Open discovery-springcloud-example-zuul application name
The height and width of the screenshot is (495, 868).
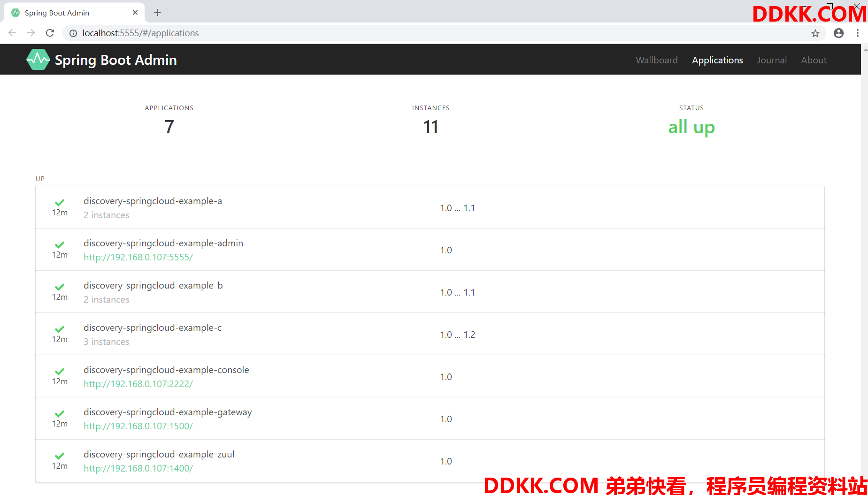click(x=159, y=454)
